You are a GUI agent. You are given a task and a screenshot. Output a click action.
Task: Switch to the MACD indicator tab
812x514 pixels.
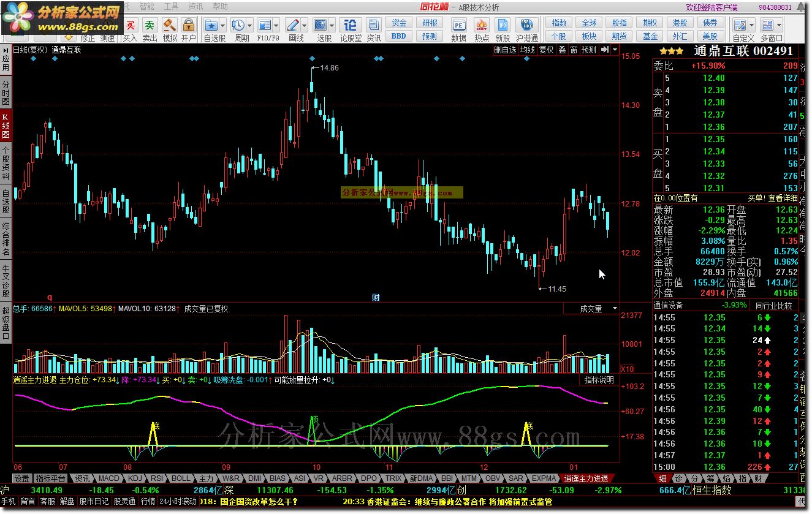[x=109, y=478]
